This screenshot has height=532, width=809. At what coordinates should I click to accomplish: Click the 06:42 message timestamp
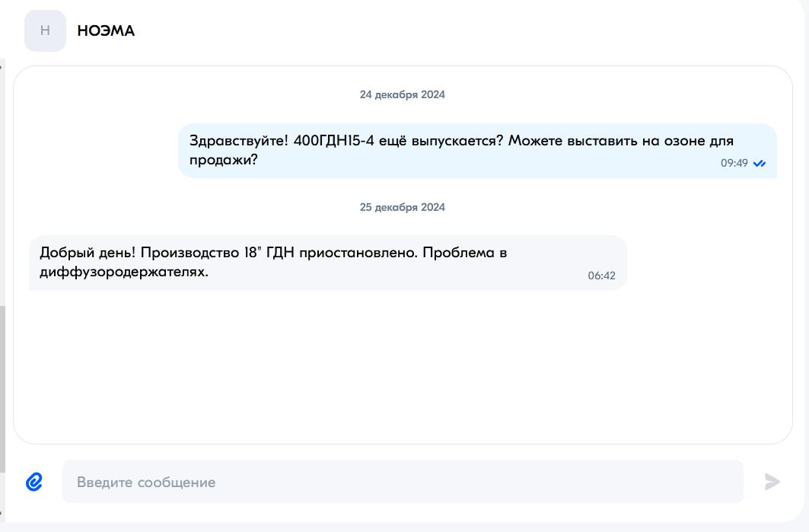pos(601,276)
